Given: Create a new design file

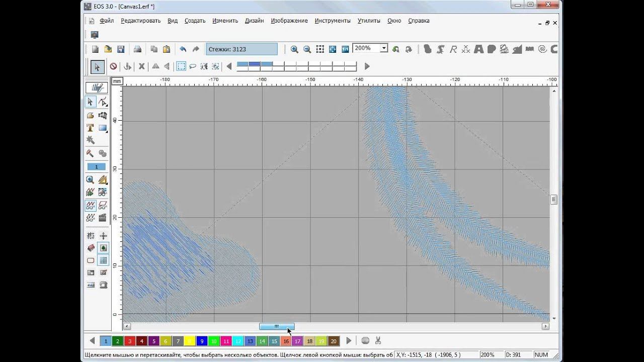Looking at the screenshot, I should (95, 49).
